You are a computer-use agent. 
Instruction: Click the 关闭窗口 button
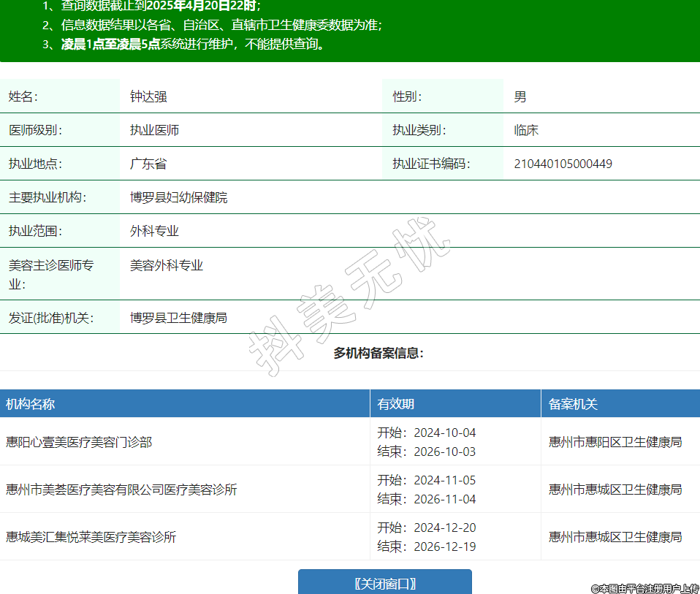pyautogui.click(x=384, y=583)
